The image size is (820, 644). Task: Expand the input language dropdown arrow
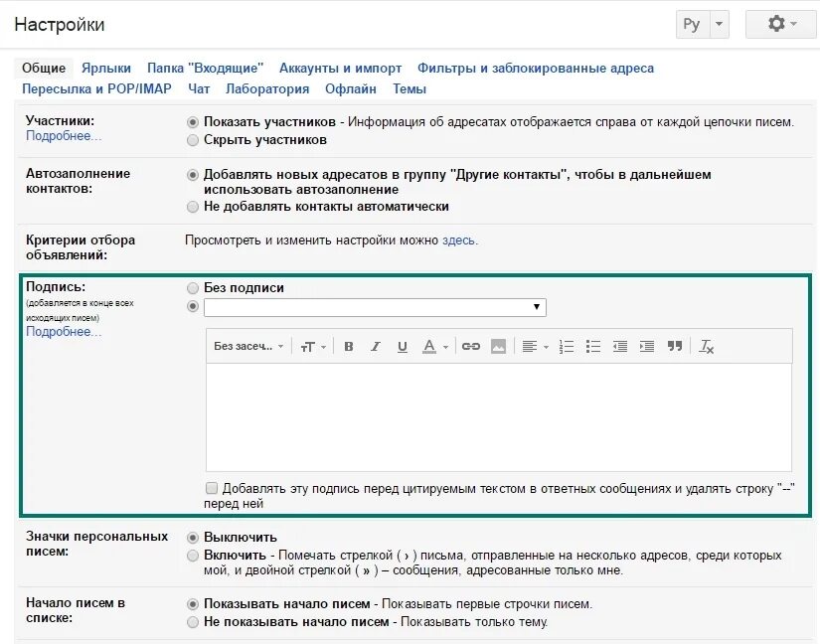tap(719, 24)
